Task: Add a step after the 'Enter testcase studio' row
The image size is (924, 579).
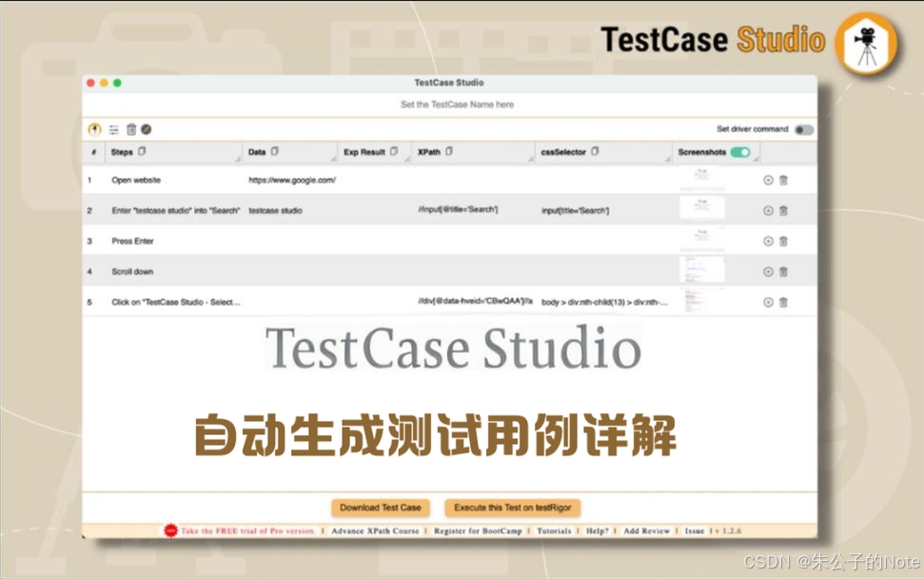Action: (768, 210)
